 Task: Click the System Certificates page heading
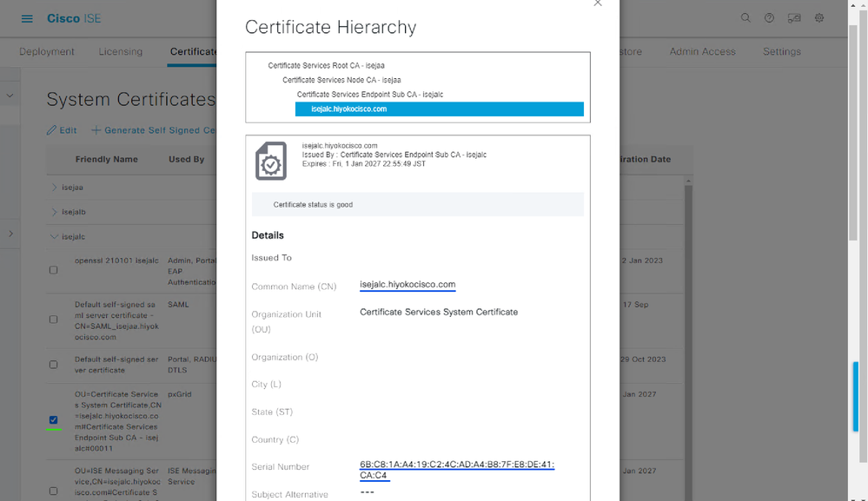[x=130, y=100]
